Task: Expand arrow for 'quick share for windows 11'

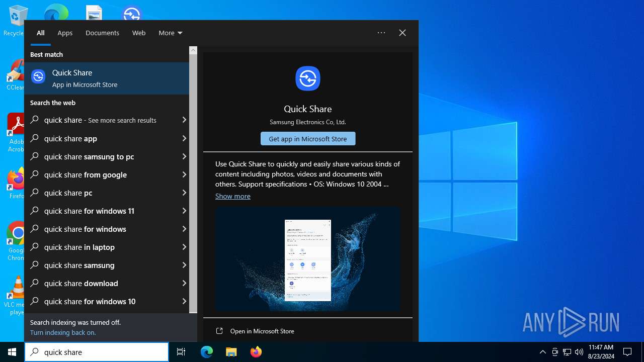Action: coord(184,211)
